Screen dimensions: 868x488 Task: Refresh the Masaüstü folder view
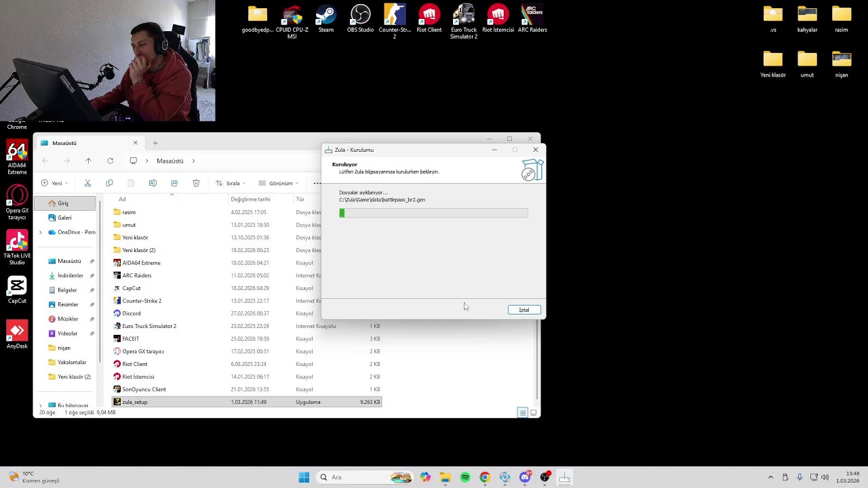(x=110, y=161)
